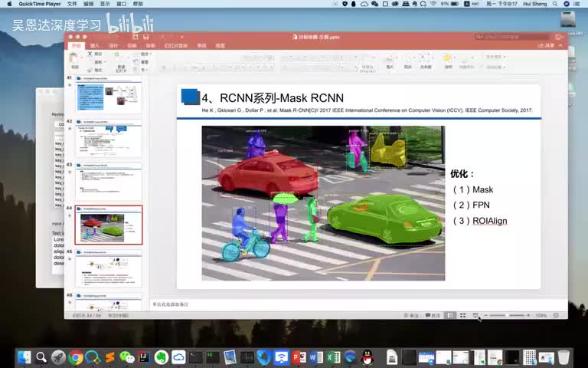Click the zoom in plus button

point(528,315)
